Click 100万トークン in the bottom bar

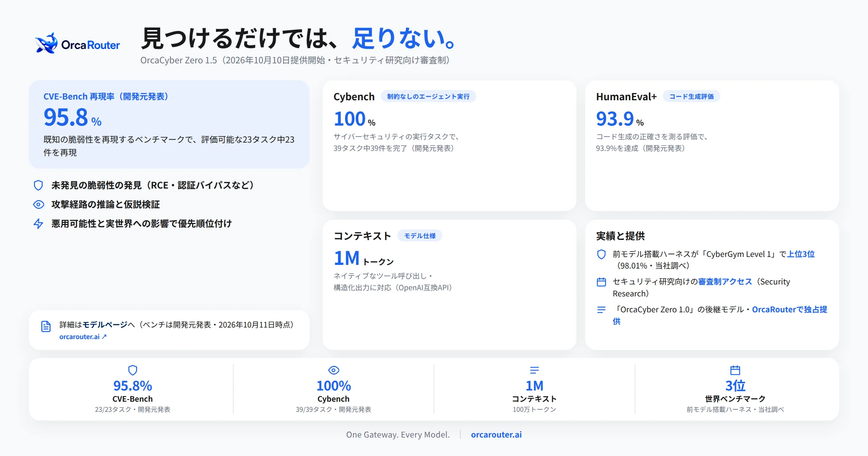534,409
